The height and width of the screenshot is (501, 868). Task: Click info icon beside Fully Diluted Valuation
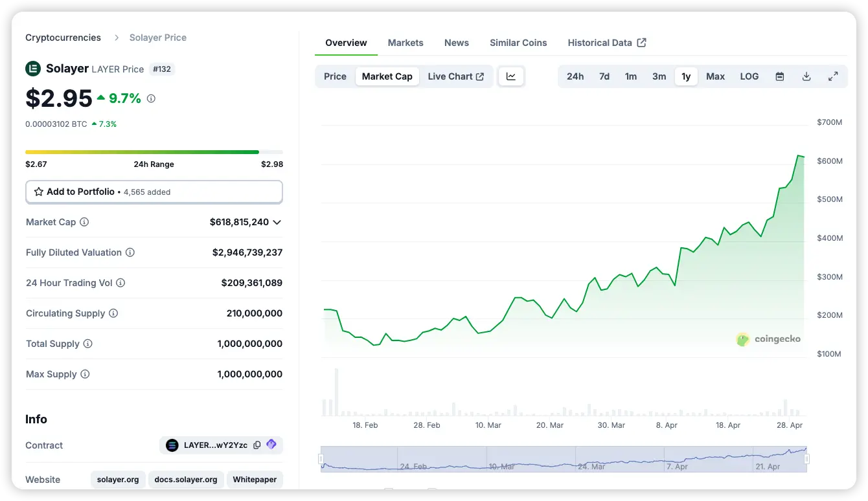130,252
